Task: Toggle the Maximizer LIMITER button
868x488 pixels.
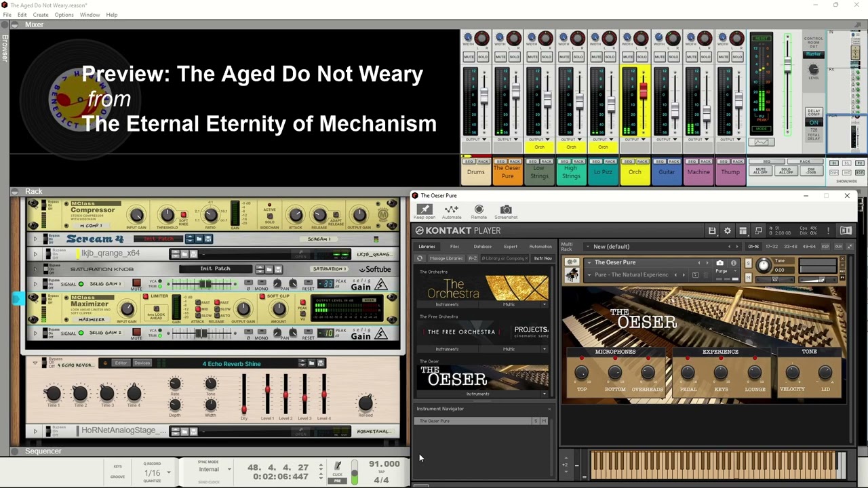Action: [144, 296]
